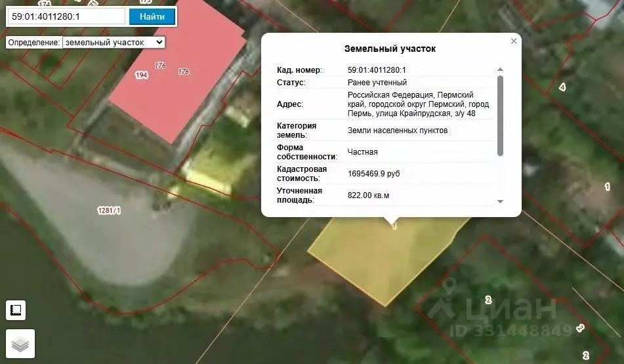Click the popup vertical scrollbar thumb
This screenshot has width=624, height=364.
500,115
